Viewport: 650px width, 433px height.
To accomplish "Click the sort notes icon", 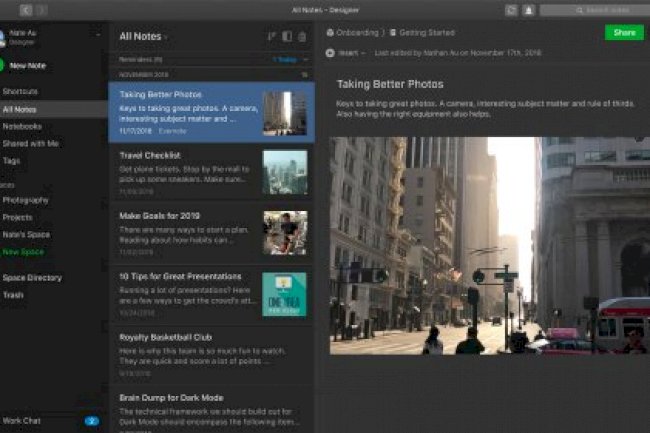I will point(271,37).
